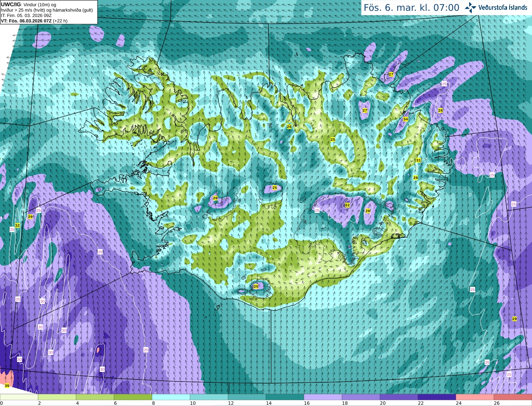Image resolution: width=532 pixels, height=406 pixels.
Task: Pick the salmon red above-26 legend swatch
Action: click(x=513, y=397)
